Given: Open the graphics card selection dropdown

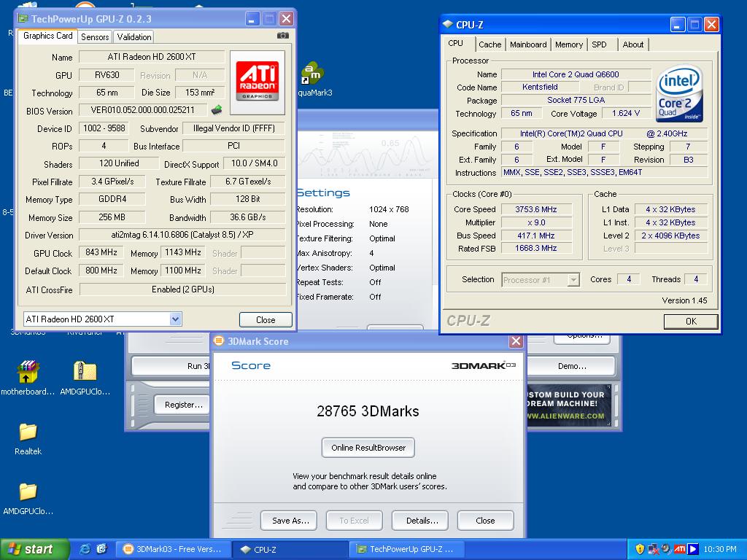Looking at the screenshot, I should (175, 319).
